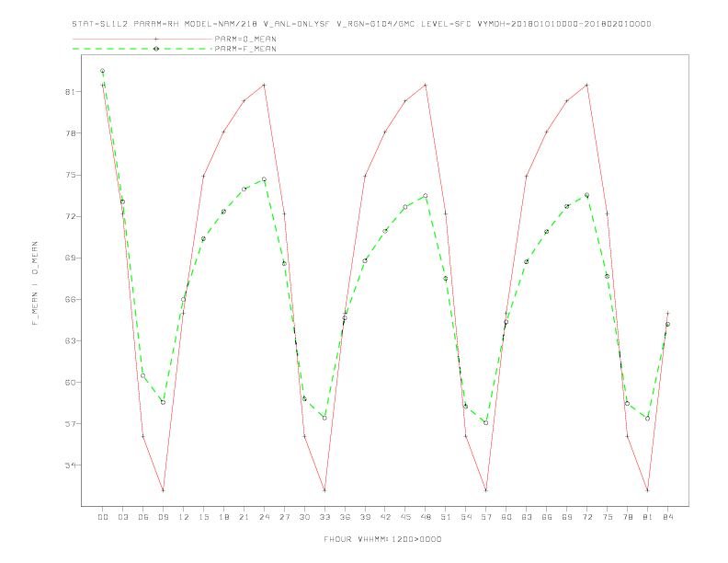Click x-axis tick label 36
The image size is (728, 563).
345,517
